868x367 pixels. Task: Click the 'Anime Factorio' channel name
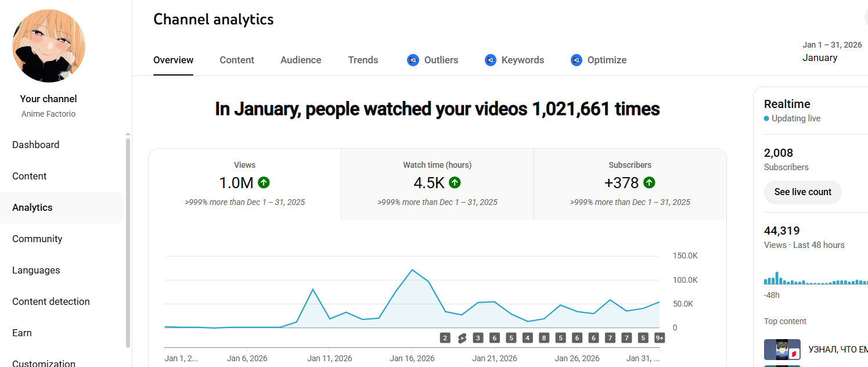49,114
